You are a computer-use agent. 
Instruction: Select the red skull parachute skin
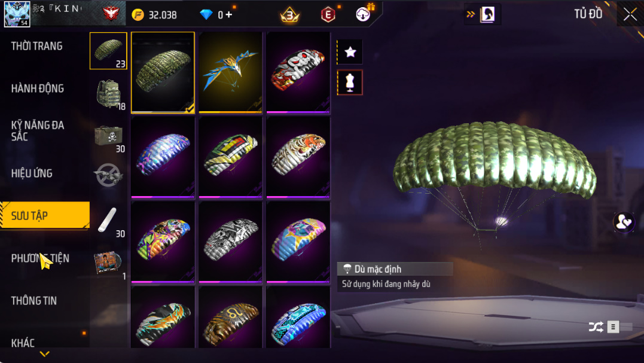point(298,72)
